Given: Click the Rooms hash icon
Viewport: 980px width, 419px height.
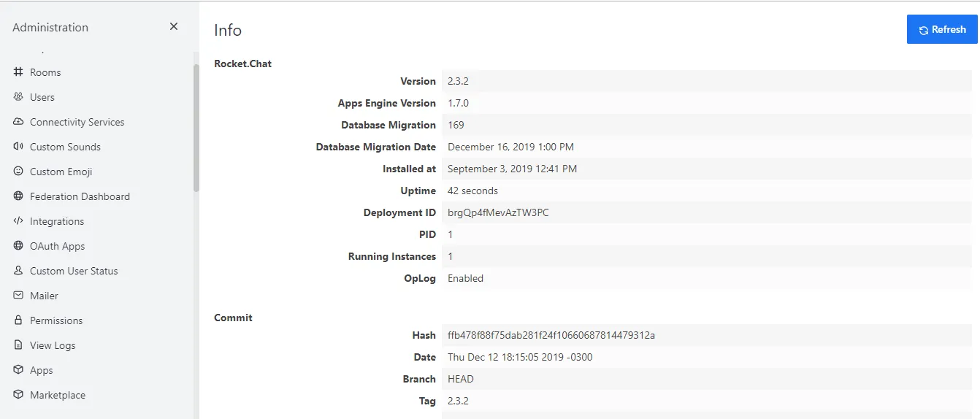Looking at the screenshot, I should coord(18,72).
